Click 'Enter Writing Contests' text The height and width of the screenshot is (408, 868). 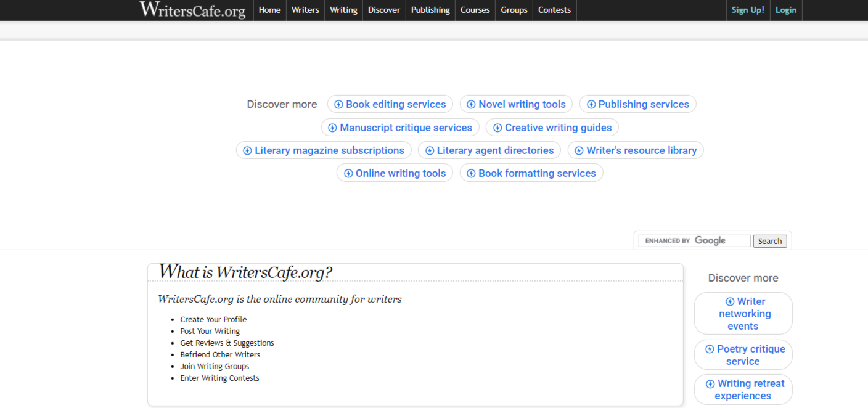(219, 378)
